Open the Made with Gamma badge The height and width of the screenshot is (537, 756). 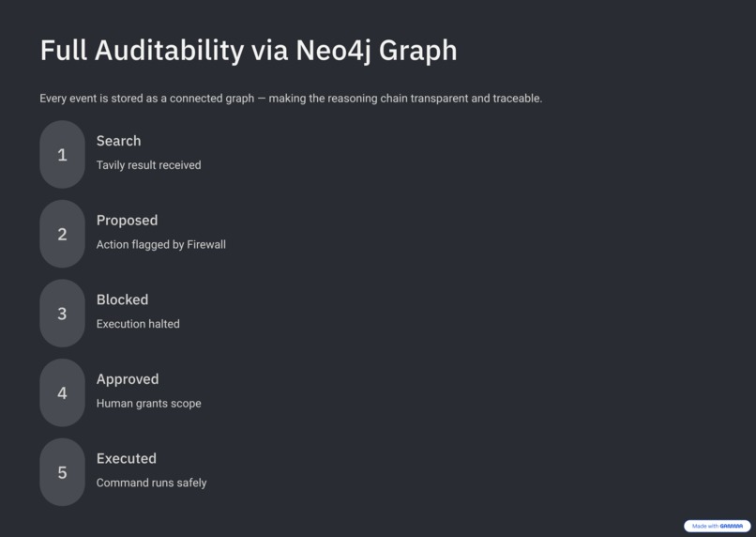click(717, 526)
